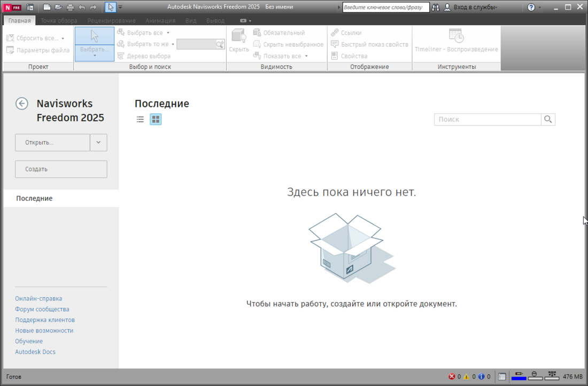The width and height of the screenshot is (588, 386).
Task: Expand the Сбросить все… dropdown arrow
Action: coord(63,38)
